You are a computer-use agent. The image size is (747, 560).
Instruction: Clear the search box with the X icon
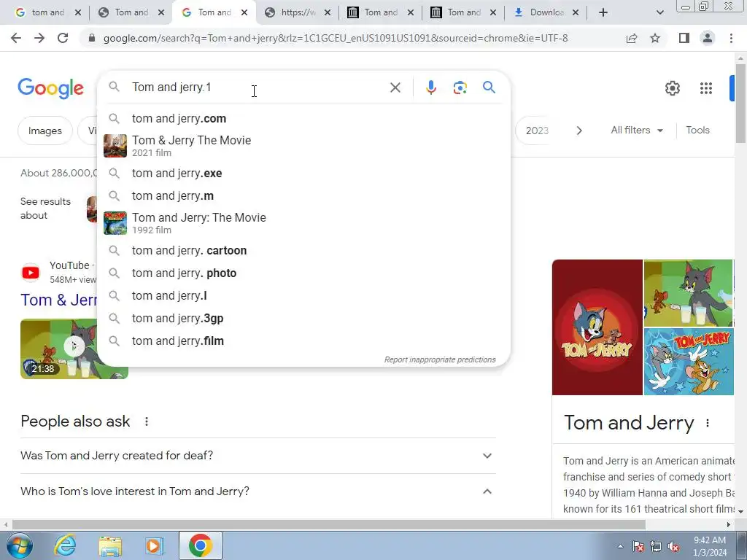395,87
